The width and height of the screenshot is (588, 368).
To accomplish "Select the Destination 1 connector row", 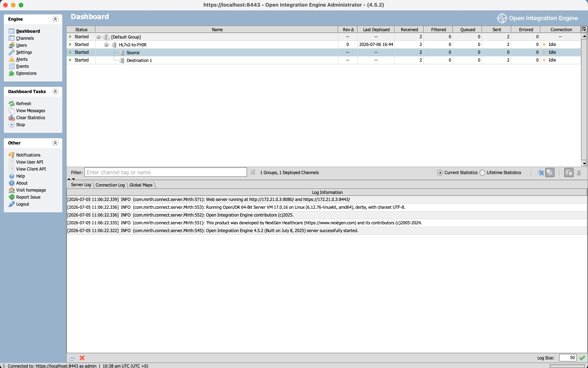I will point(324,60).
